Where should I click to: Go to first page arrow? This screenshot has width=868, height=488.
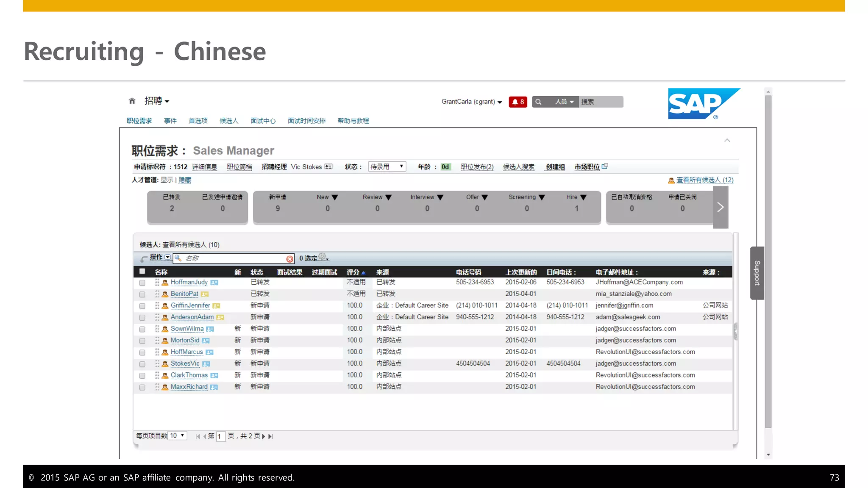pyautogui.click(x=198, y=436)
